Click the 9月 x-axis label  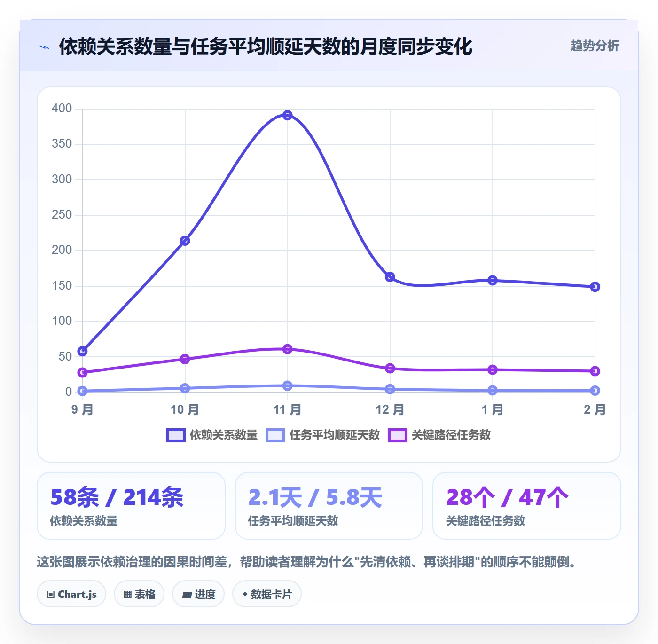(x=82, y=409)
